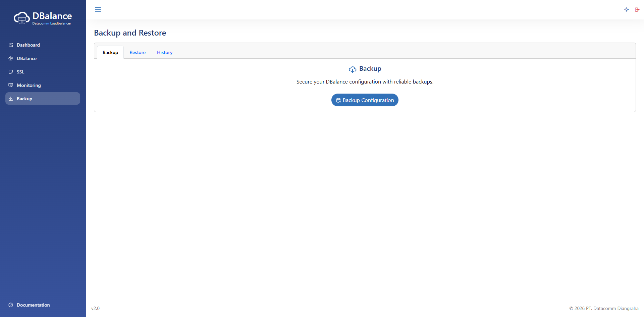The height and width of the screenshot is (317, 644).
Task: Click the v2.0 version label
Action: [x=95, y=308]
